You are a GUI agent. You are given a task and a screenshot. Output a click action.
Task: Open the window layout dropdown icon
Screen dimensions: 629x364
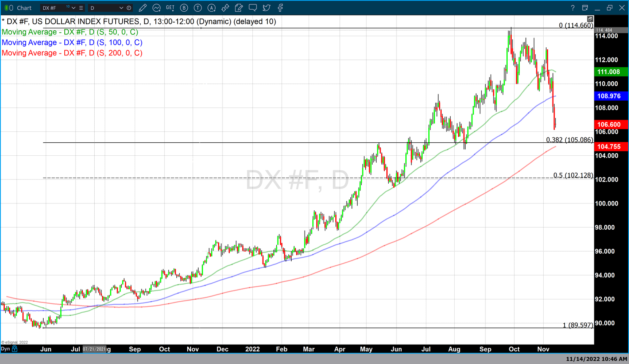[585, 8]
